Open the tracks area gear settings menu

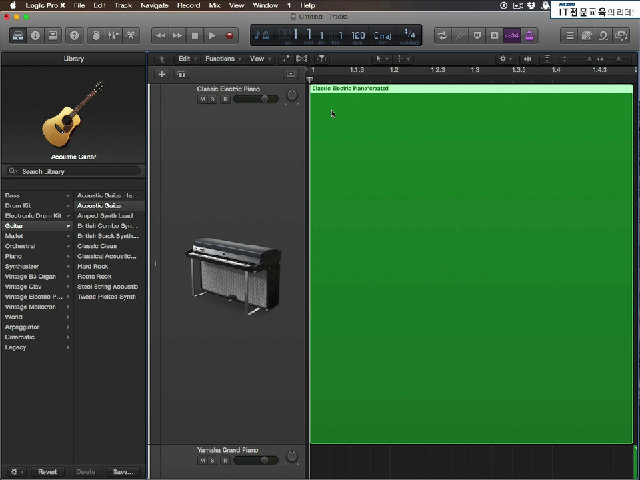pyautogui.click(x=505, y=59)
